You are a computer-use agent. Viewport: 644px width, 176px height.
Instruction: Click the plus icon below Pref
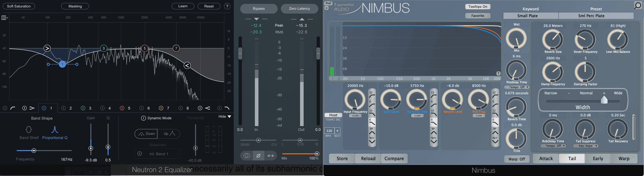[327, 8]
